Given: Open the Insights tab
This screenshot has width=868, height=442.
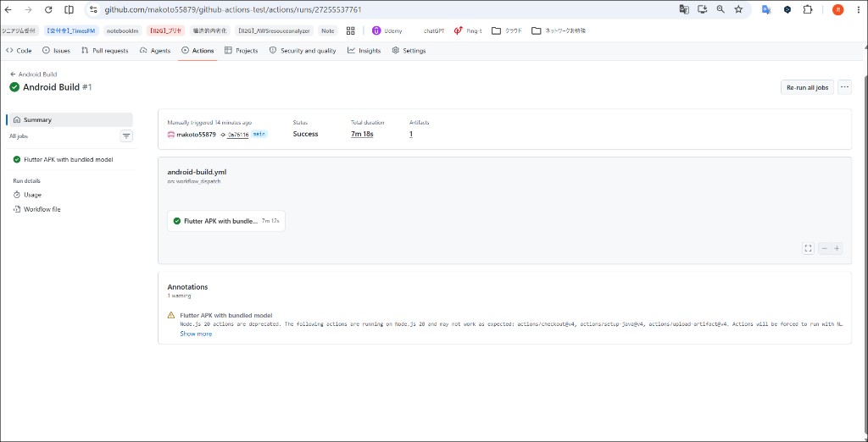Looking at the screenshot, I should click(x=364, y=50).
